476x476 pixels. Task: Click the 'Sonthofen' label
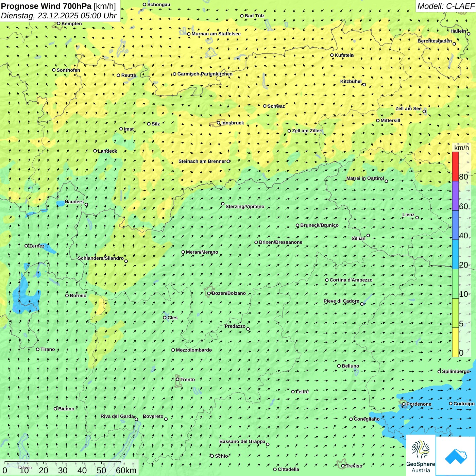click(68, 70)
